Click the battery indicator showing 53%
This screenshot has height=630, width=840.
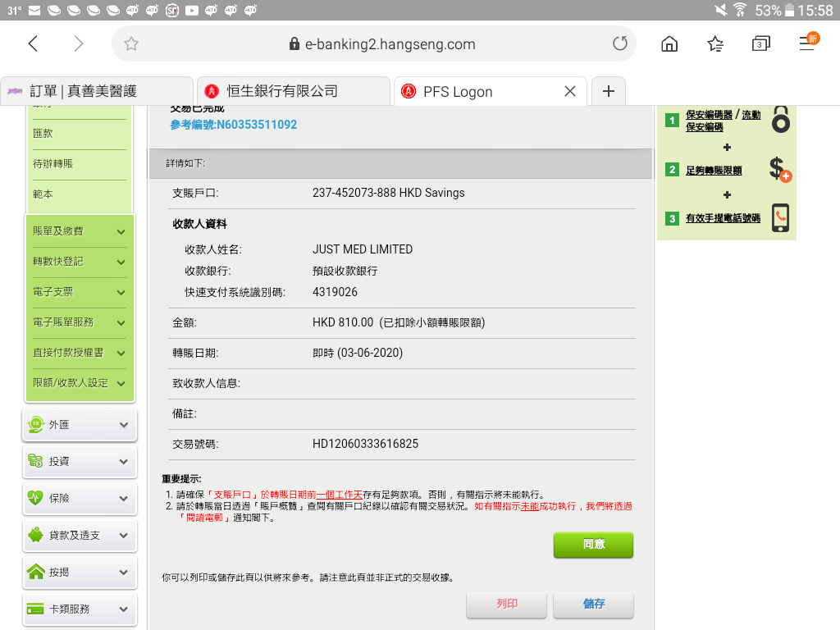pos(774,10)
